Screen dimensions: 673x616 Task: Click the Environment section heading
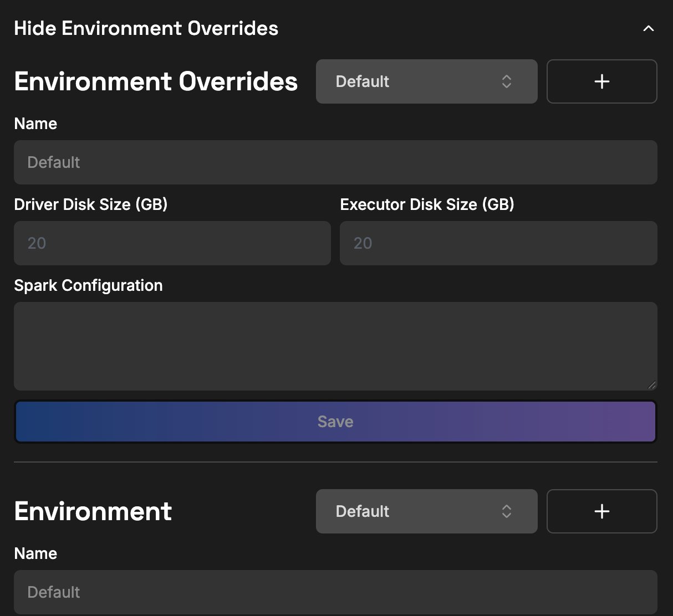93,511
